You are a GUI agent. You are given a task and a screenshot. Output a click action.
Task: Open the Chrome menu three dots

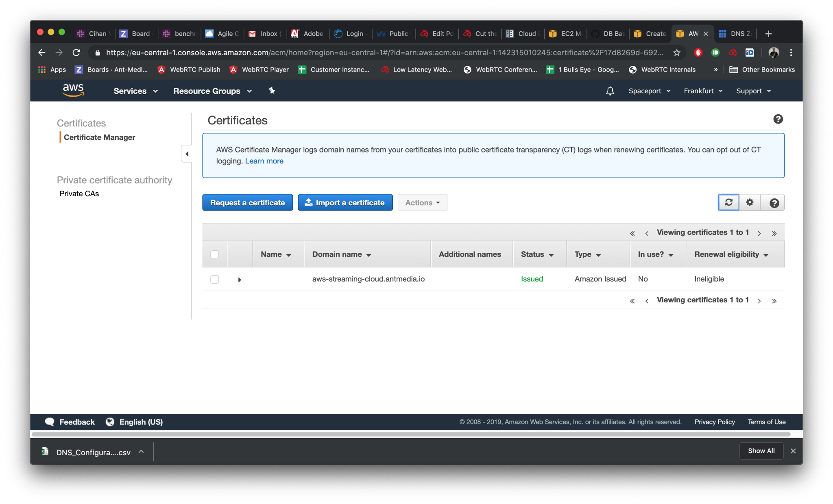tap(791, 52)
